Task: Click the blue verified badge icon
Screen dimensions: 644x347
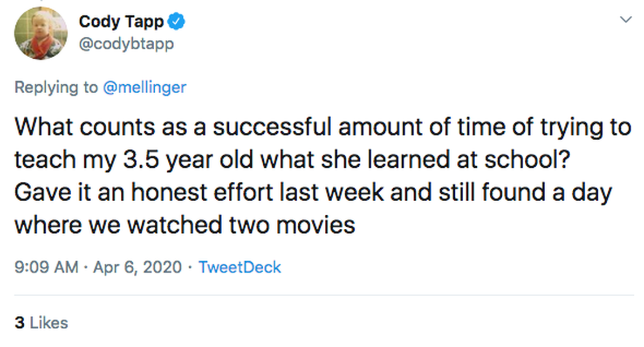Action: click(177, 22)
